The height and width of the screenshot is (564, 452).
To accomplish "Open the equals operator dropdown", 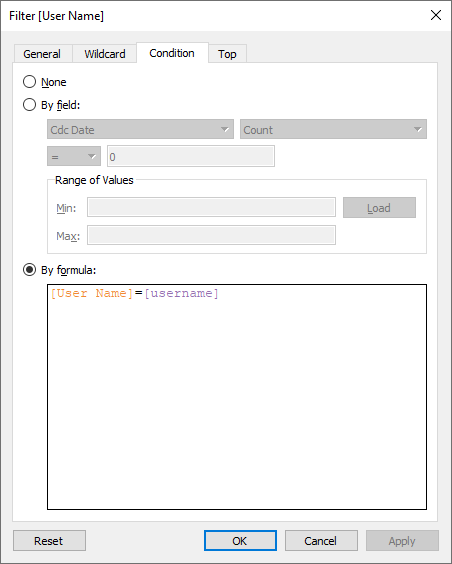I will [x=74, y=156].
